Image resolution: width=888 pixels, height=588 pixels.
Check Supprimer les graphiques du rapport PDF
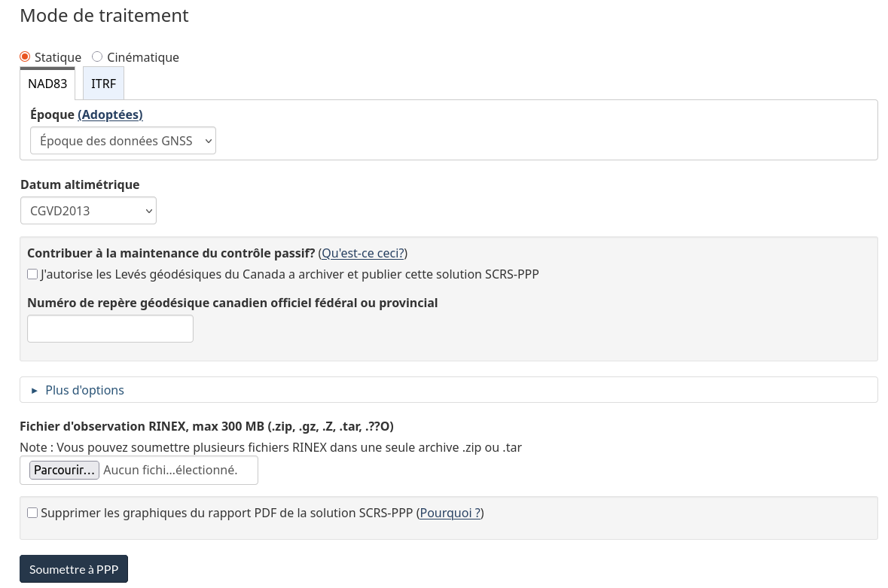tap(32, 513)
